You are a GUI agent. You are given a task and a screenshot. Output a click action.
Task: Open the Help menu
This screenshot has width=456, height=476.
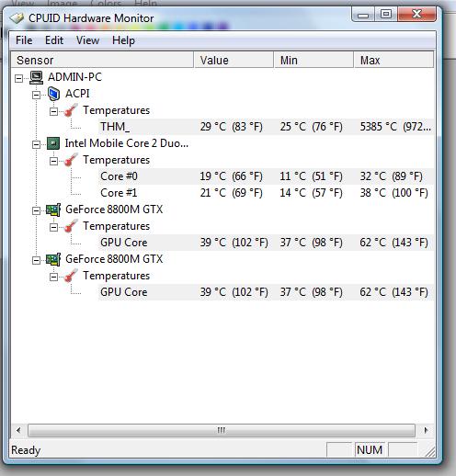(x=123, y=40)
